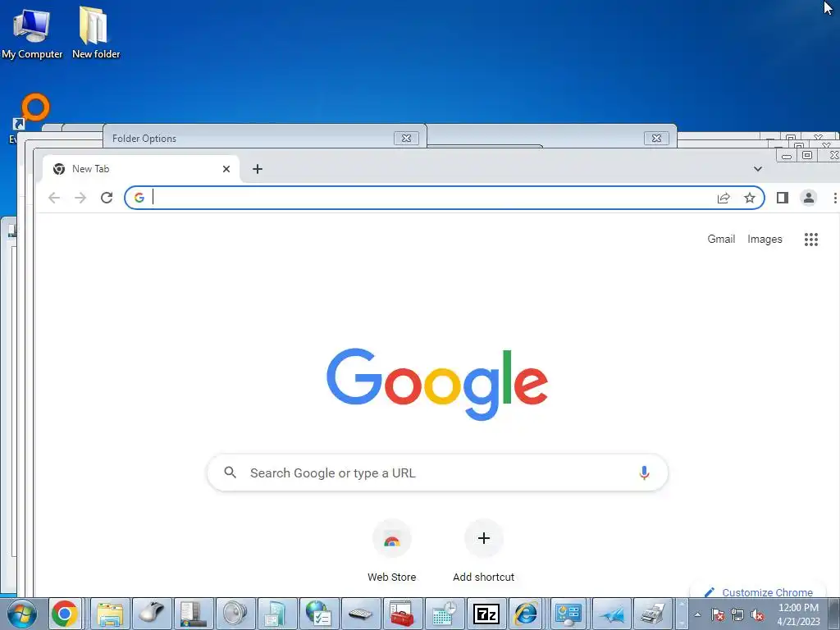Image resolution: width=840 pixels, height=630 pixels.
Task: Show hidden system tray icons
Action: point(697,614)
